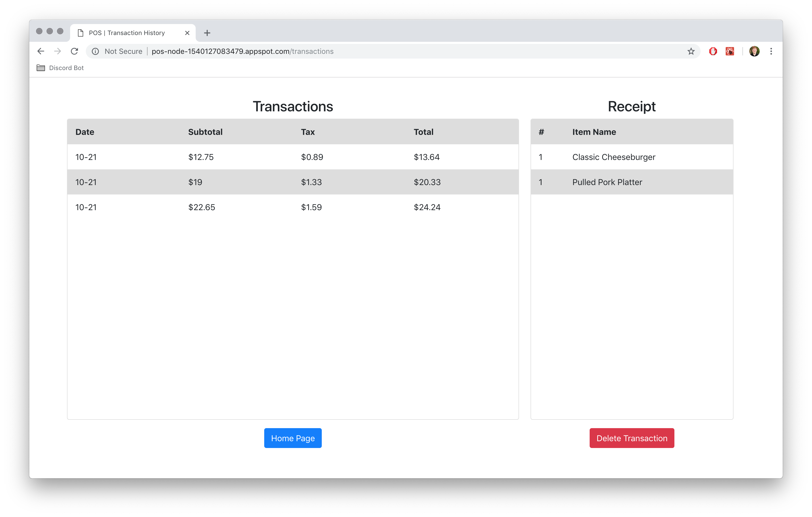
Task: Open the Chrome three-dot menu
Action: click(771, 51)
